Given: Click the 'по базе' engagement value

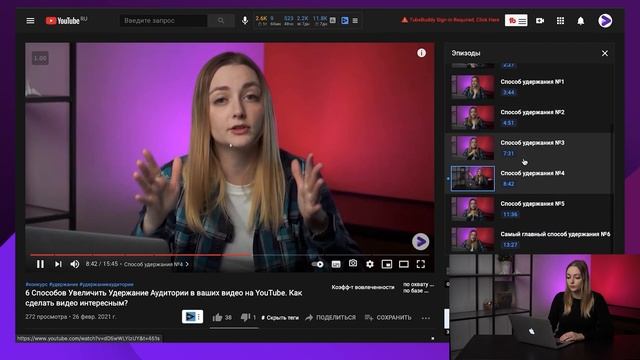Looking at the screenshot, I should coord(416,291).
